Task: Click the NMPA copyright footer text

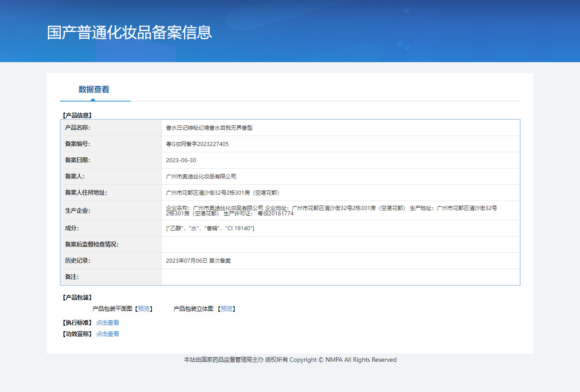Action: [x=290, y=360]
